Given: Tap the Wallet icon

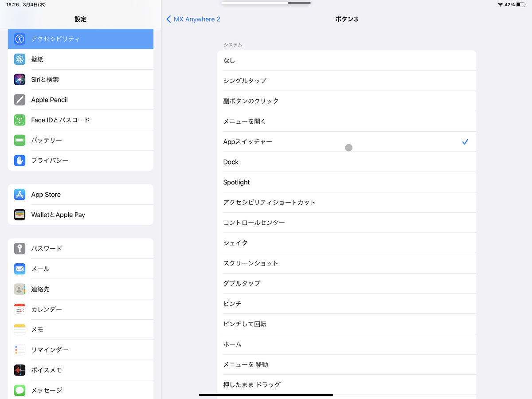Looking at the screenshot, I should (20, 215).
